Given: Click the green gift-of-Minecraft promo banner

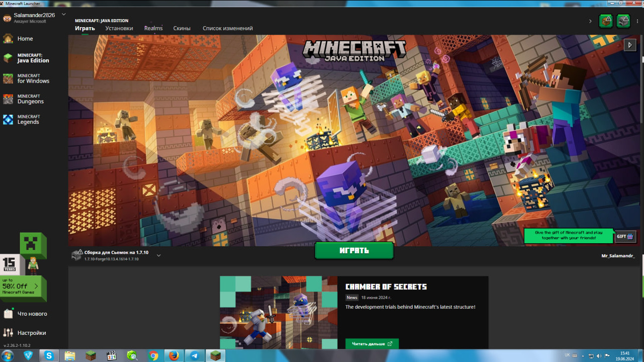Looking at the screenshot, I should pos(569,236).
